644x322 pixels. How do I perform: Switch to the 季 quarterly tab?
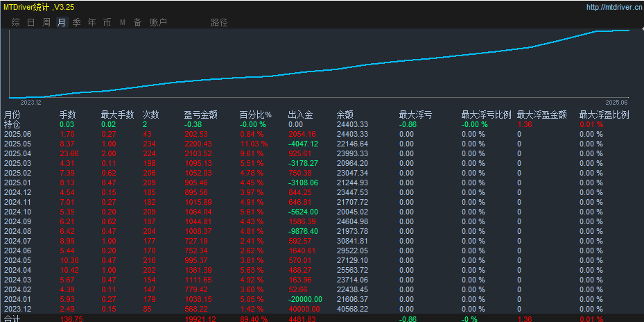[x=77, y=23]
